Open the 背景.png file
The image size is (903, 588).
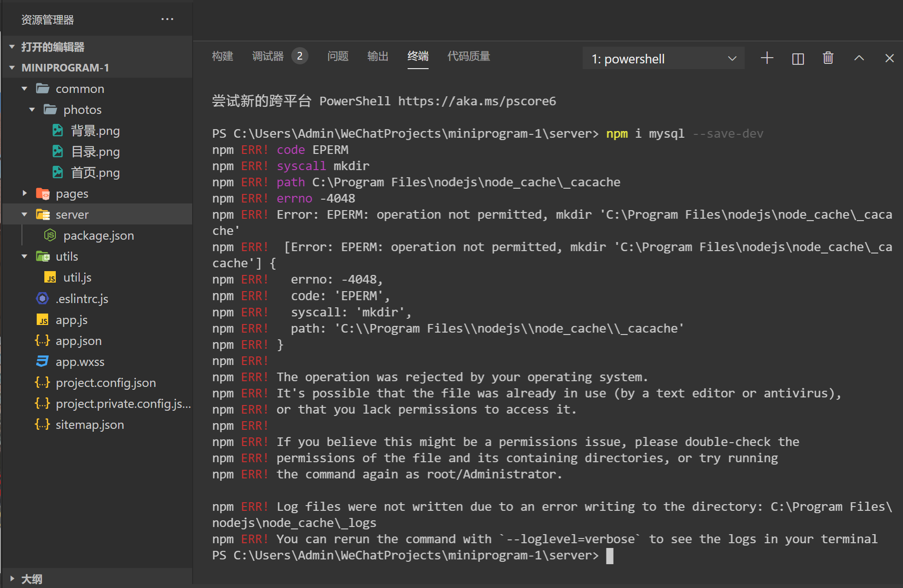click(x=95, y=131)
